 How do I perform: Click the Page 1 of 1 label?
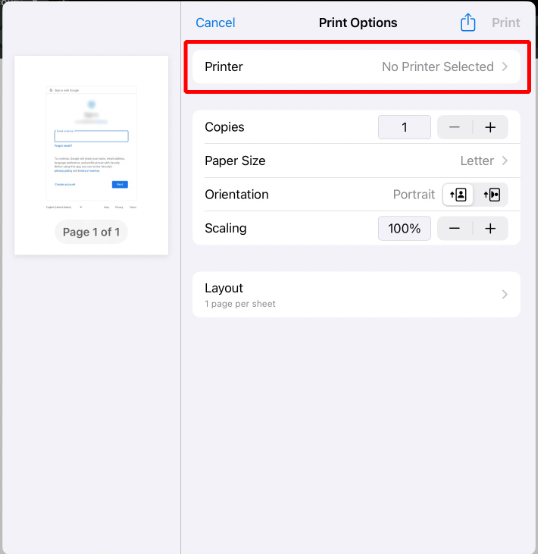[91, 232]
